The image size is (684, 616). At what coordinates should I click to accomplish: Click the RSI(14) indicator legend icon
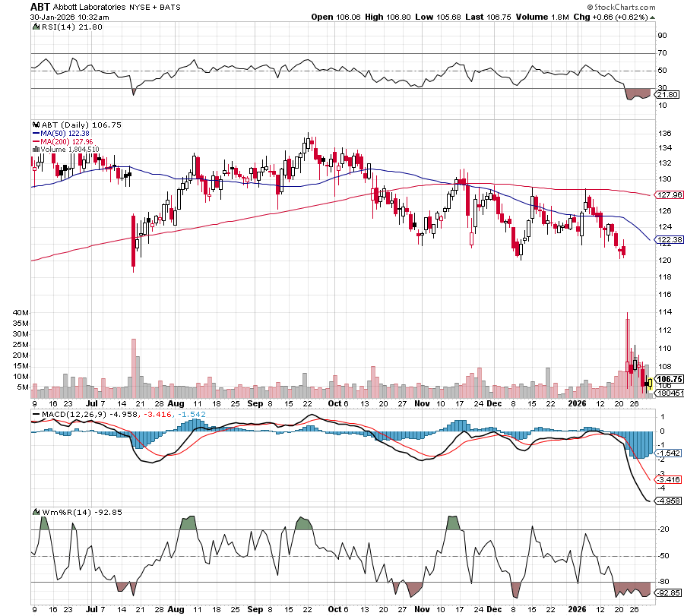tap(35, 27)
